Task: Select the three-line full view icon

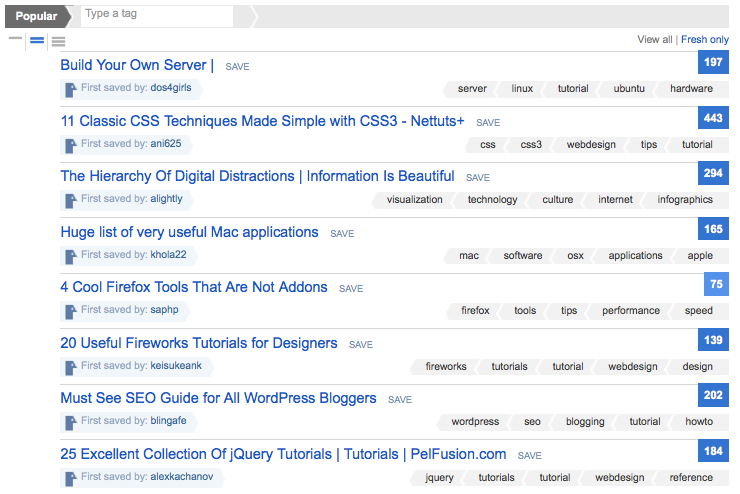Action: 59,42
